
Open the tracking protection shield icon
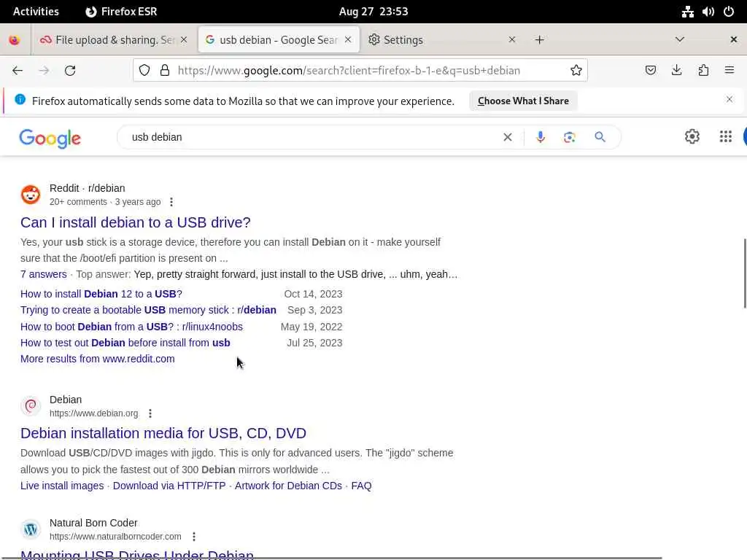(x=144, y=71)
